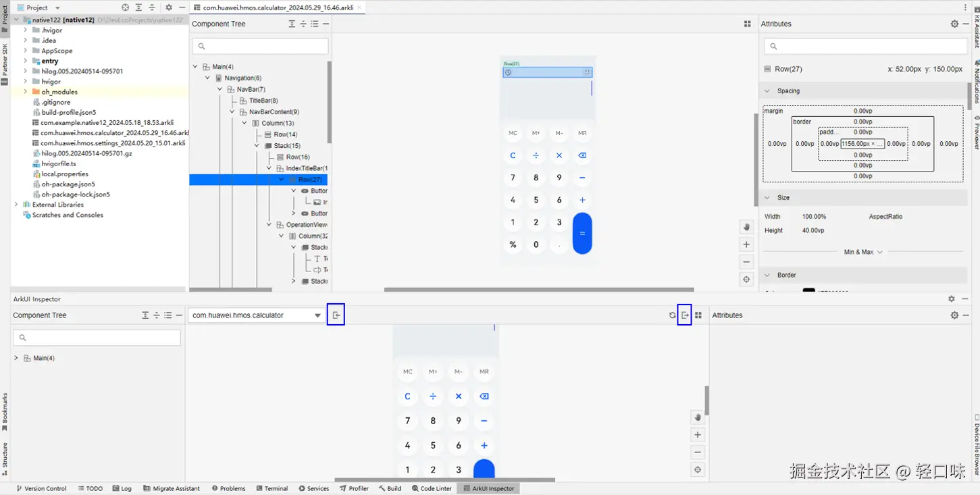Expand External Libraries node
Image resolution: width=980 pixels, height=495 pixels.
point(16,205)
